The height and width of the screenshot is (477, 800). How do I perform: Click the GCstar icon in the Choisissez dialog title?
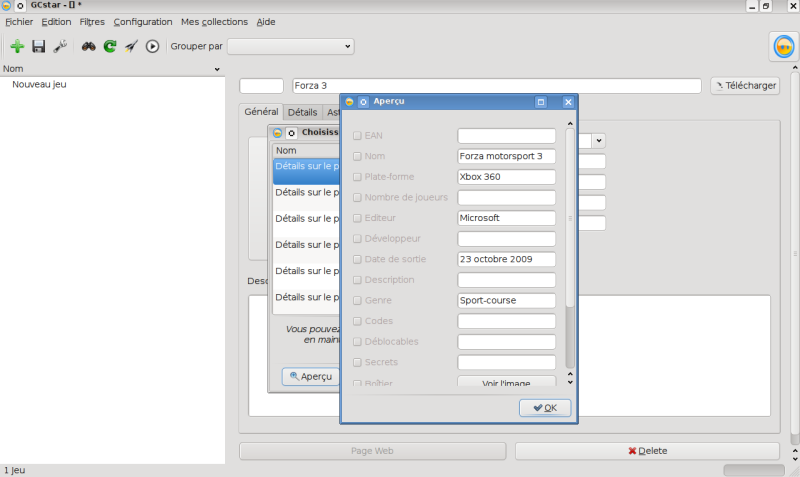click(x=278, y=133)
